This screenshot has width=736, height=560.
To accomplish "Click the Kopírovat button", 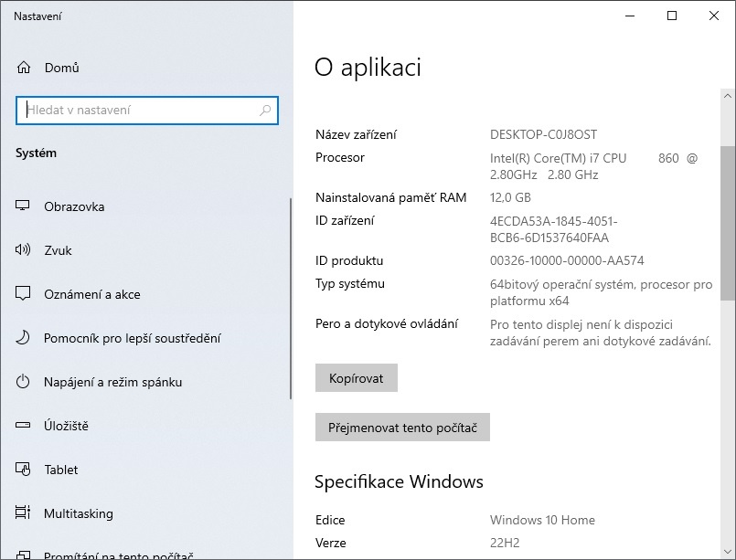I will (x=356, y=377).
